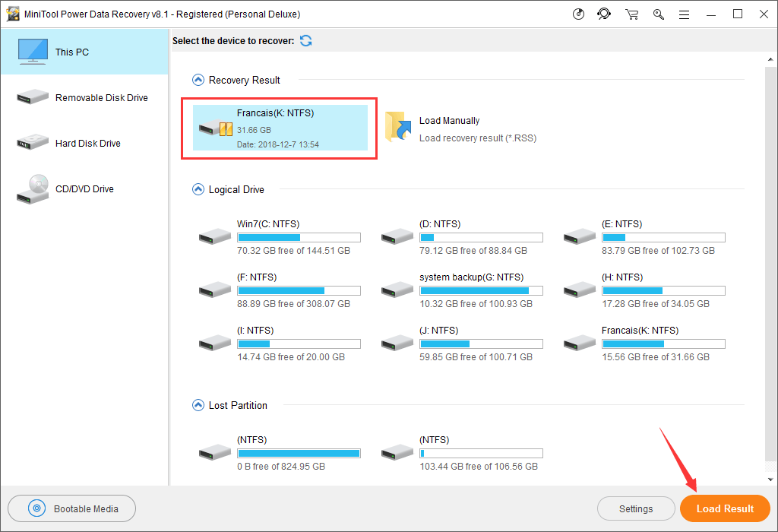The width and height of the screenshot is (778, 532).
Task: Select the (F: NTFS) drive icon
Action: pos(215,290)
